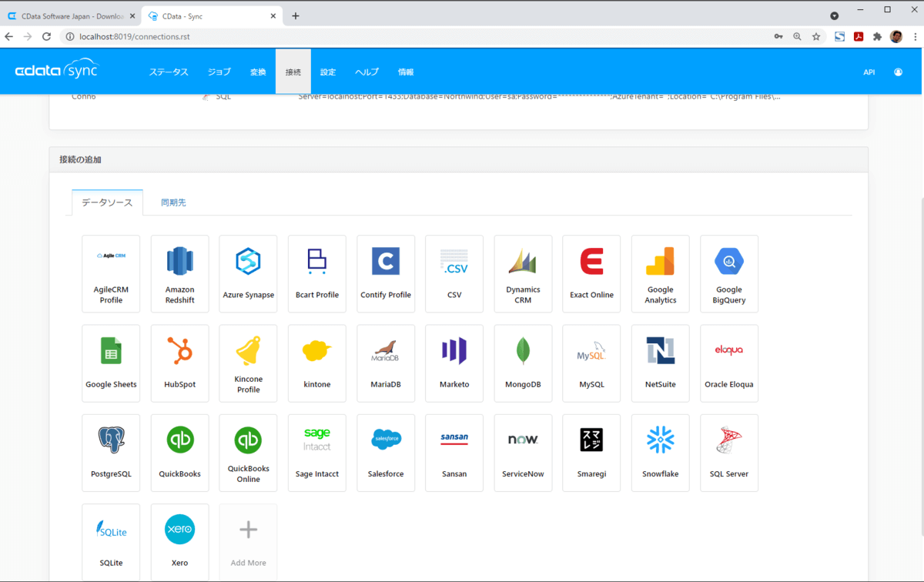Choose Google BigQuery as data source
The width and height of the screenshot is (924, 582).
point(729,274)
